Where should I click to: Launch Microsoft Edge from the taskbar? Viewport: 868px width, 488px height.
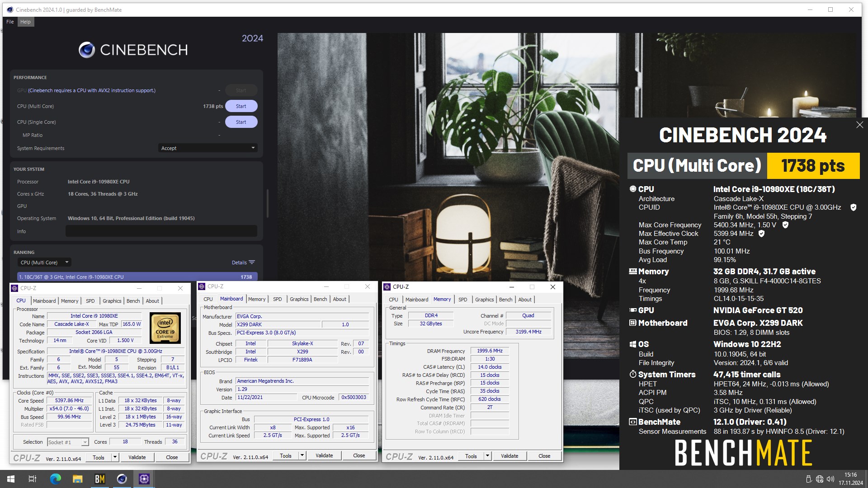point(55,479)
